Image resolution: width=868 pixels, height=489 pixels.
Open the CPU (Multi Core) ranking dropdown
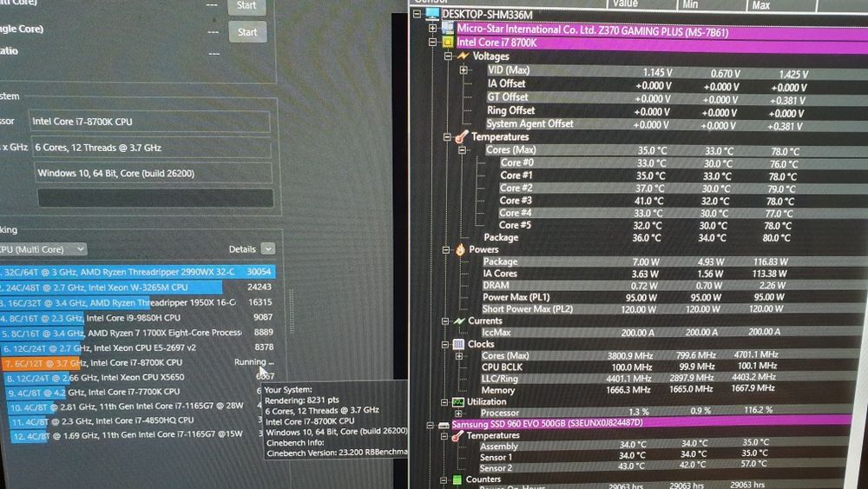[x=43, y=249]
